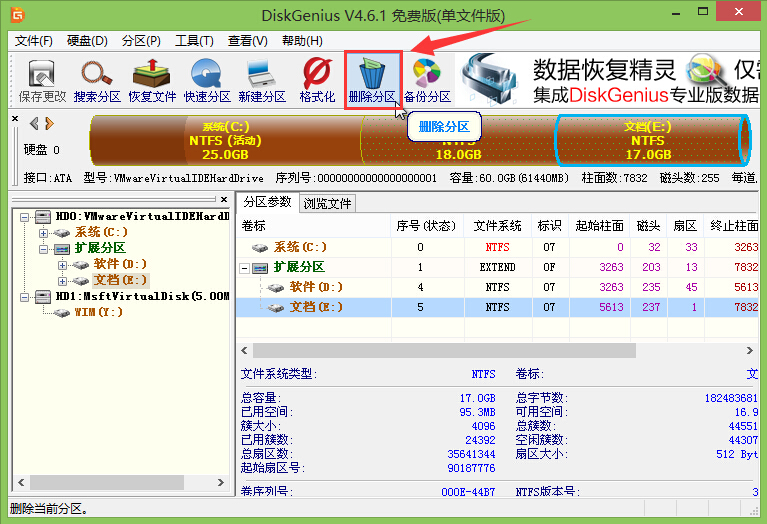Image resolution: width=767 pixels, height=524 pixels.
Task: Collapse the HD0 VMwareVirtualIDE disk node
Action: (x=24, y=217)
